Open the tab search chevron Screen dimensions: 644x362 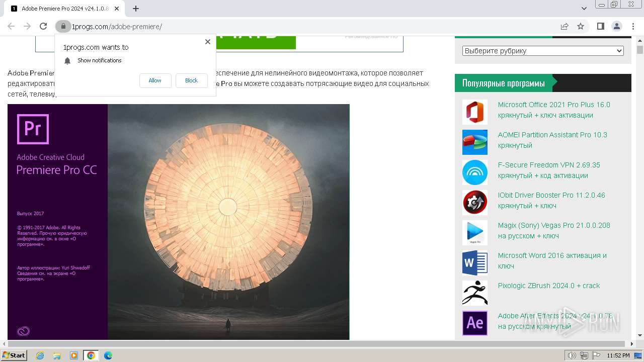coord(584,9)
